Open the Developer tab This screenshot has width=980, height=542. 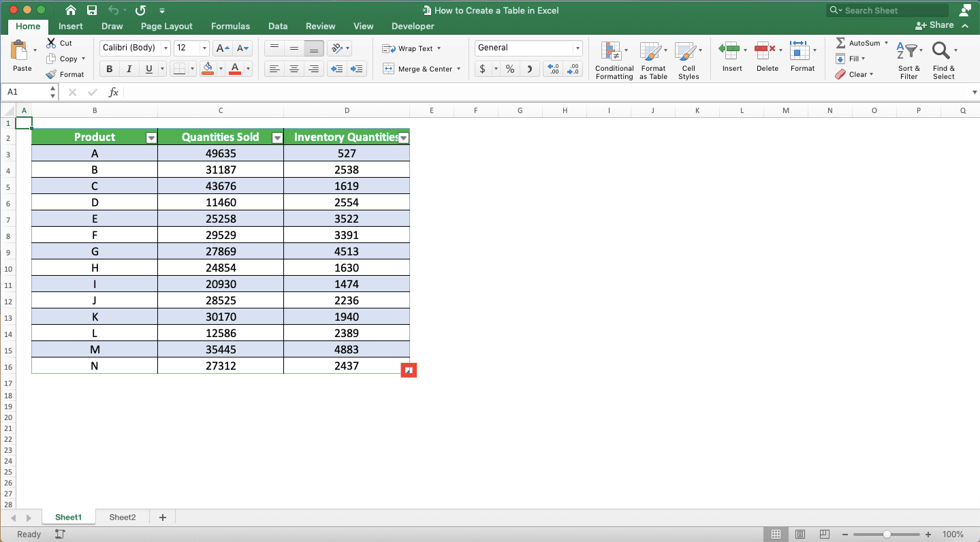pos(413,26)
